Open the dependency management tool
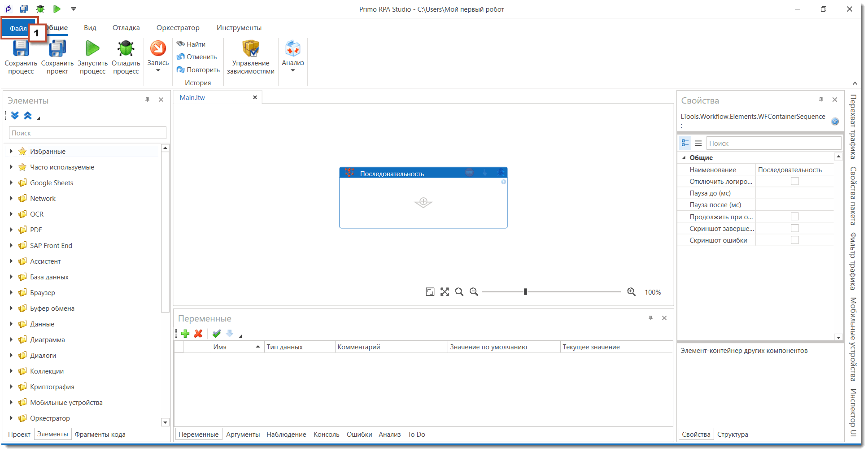Screen dimensions: 868x452 (x=250, y=57)
